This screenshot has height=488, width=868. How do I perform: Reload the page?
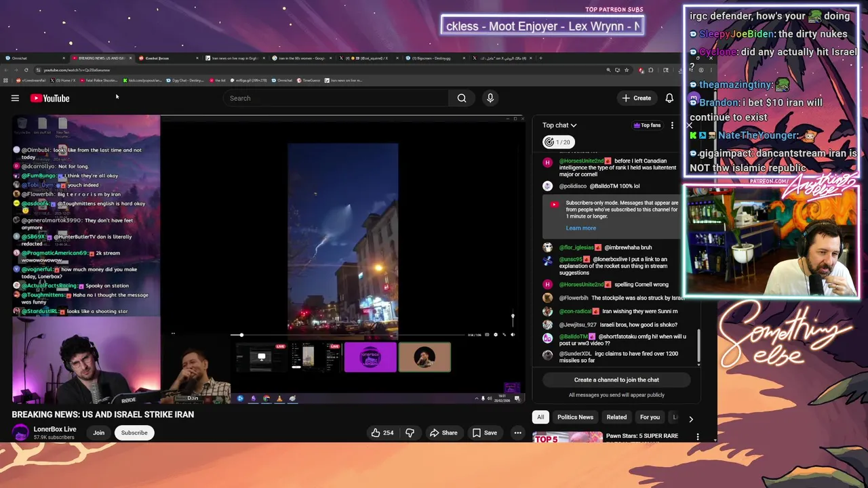tap(26, 70)
